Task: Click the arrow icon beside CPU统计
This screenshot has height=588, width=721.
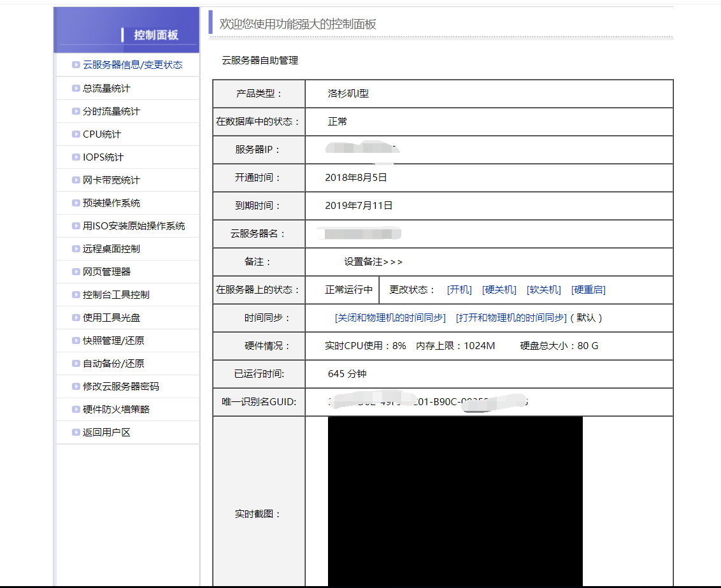Action: point(76,134)
